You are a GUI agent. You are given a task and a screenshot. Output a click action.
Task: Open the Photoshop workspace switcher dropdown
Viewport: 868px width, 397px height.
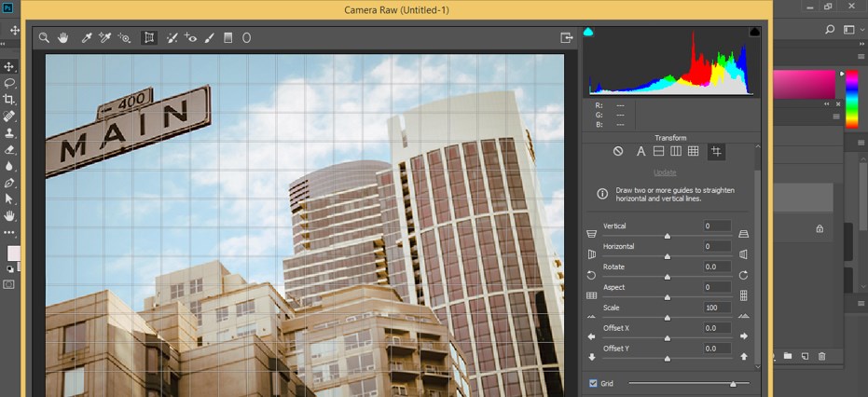pyautogui.click(x=850, y=30)
